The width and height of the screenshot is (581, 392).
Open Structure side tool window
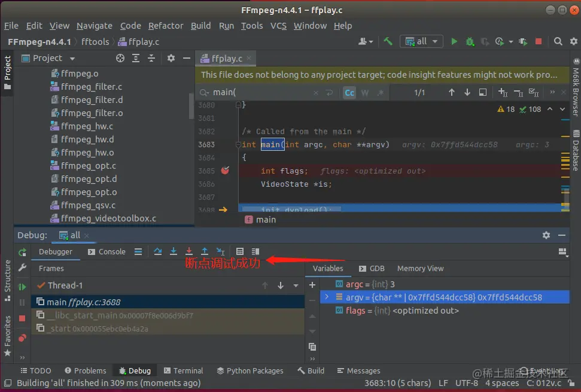(x=7, y=281)
